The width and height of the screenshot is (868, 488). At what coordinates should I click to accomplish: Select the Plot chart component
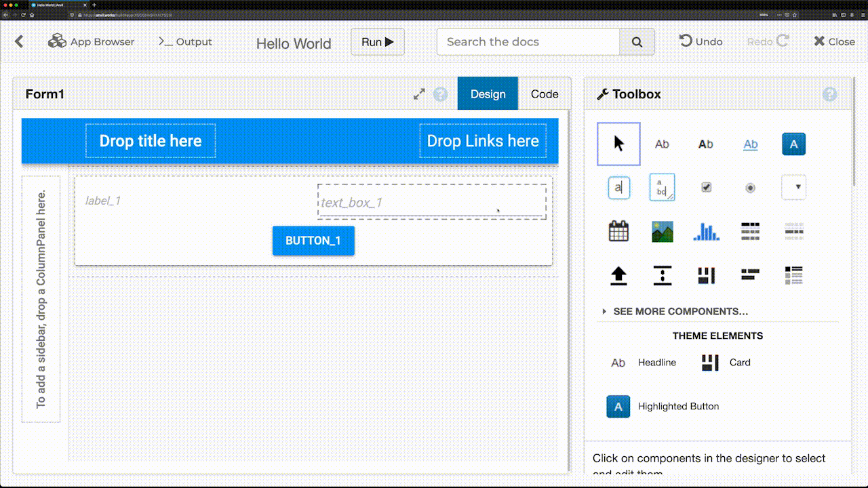[706, 231]
